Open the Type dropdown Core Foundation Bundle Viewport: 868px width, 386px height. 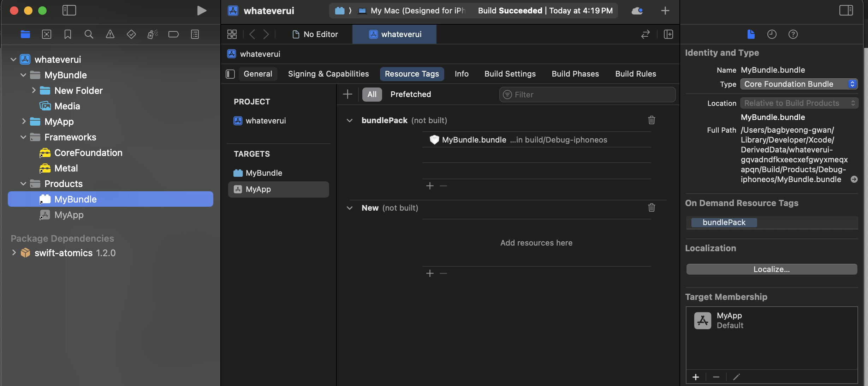tap(799, 84)
